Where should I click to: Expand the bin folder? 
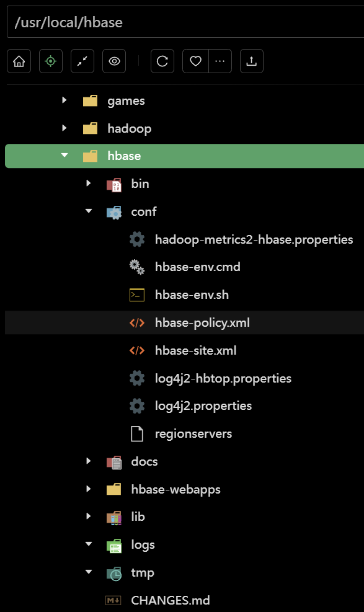click(x=88, y=184)
